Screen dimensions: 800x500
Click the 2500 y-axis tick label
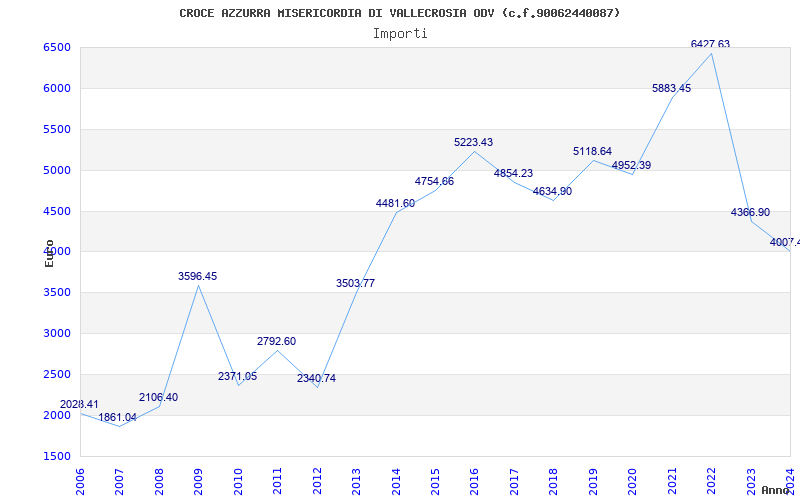(x=57, y=374)
